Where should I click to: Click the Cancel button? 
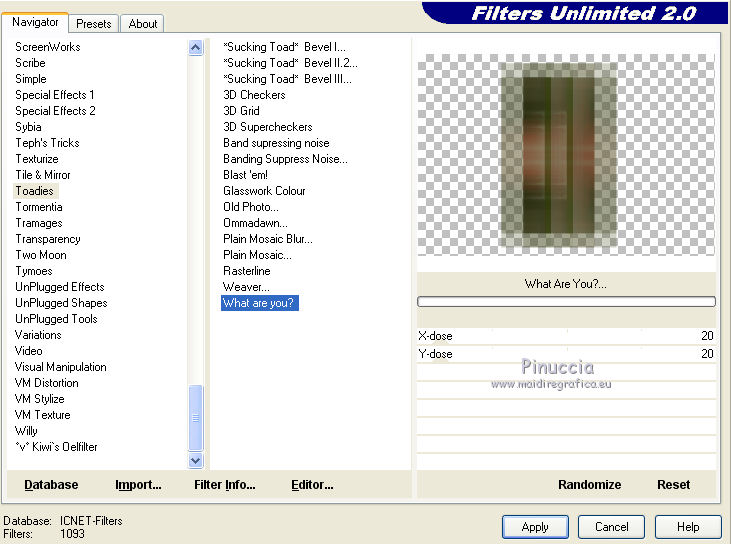click(612, 527)
